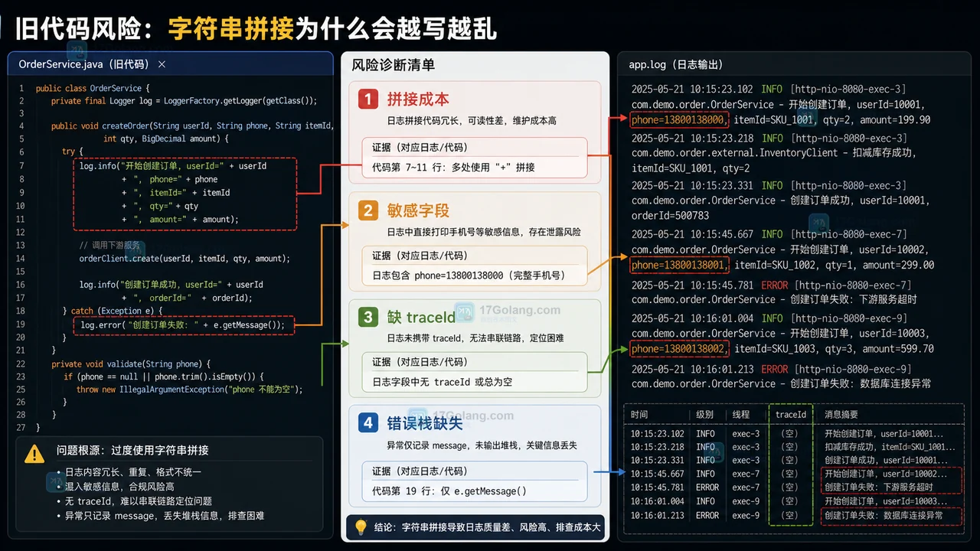Click the 问题根源：过度使用字符串拼接 title
Screen dimensions: 980x551
tap(132, 450)
